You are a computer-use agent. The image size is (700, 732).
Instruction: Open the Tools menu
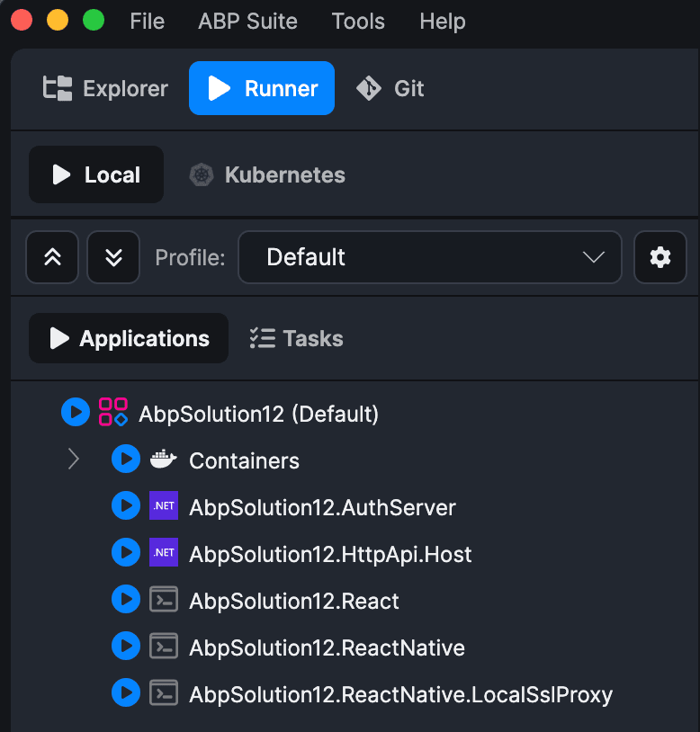point(358,21)
